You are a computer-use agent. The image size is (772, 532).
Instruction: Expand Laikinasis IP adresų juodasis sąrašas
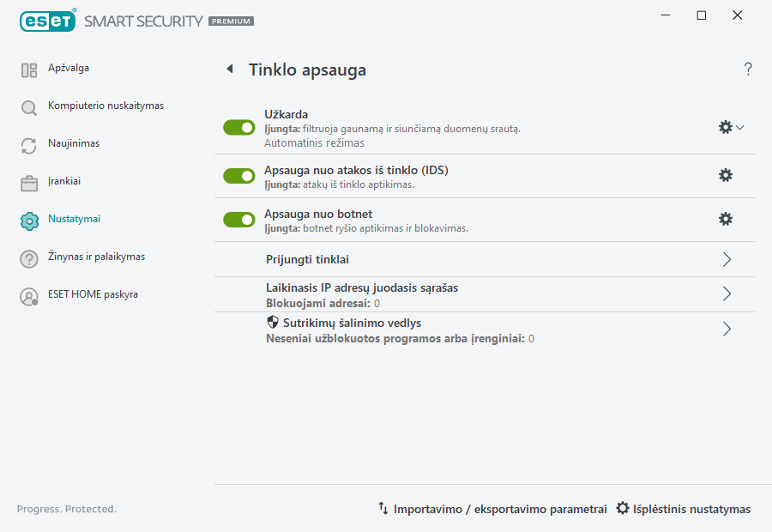point(726,293)
